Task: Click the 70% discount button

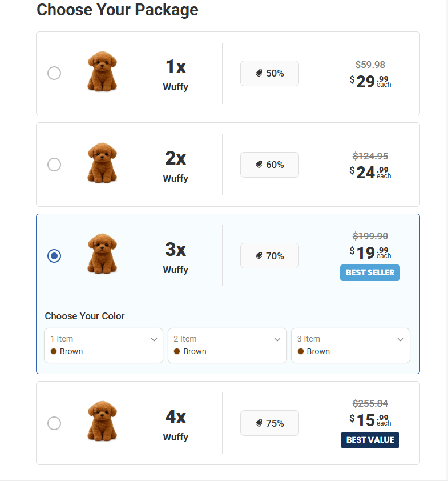Action: [x=269, y=256]
